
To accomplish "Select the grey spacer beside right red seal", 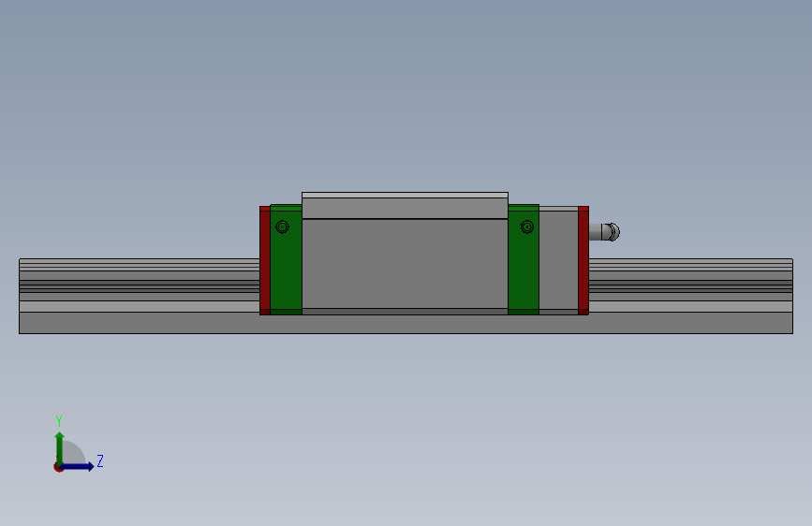I will tap(558, 260).
